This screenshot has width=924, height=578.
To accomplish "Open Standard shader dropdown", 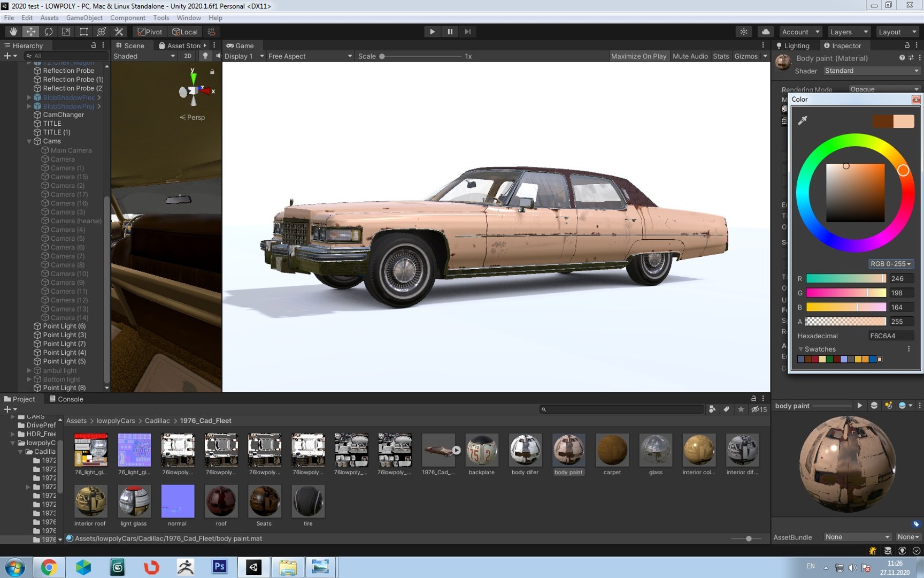I will pos(871,71).
